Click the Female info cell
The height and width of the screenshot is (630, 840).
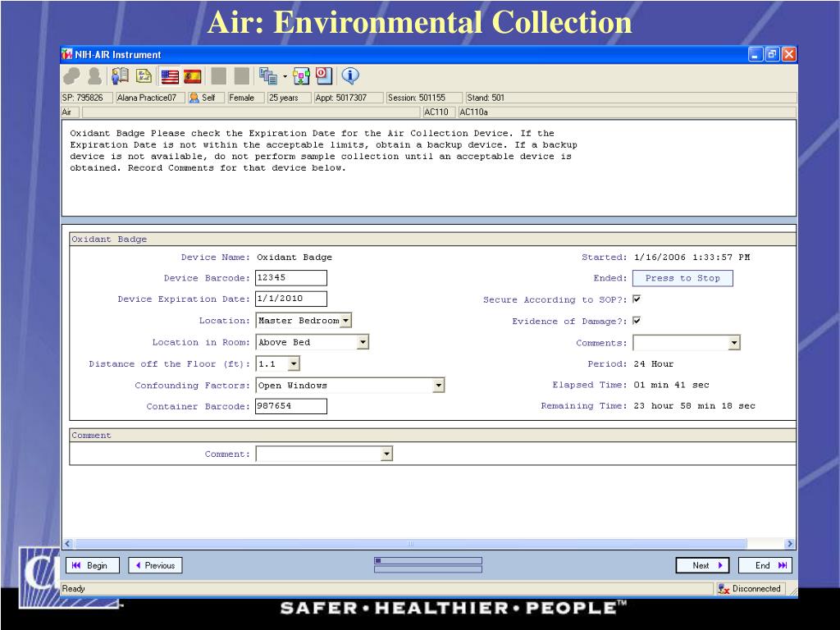(x=246, y=98)
